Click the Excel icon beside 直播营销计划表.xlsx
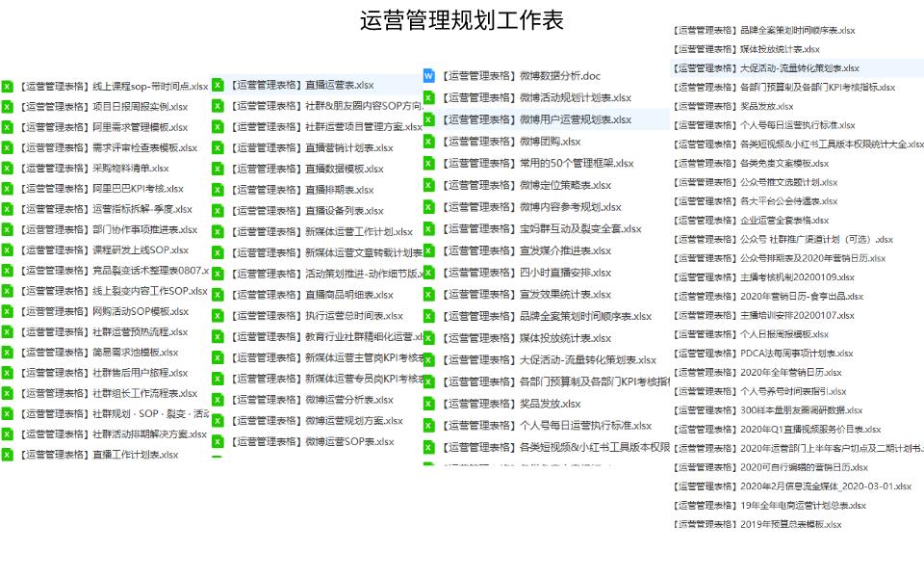 (218, 147)
